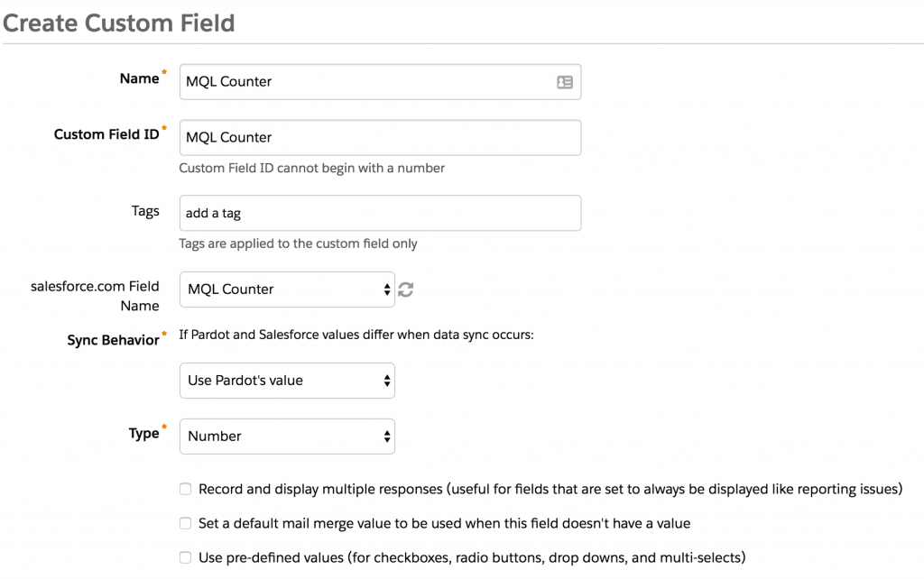
Task: Enable Record and display multiple responses
Action: (186, 489)
